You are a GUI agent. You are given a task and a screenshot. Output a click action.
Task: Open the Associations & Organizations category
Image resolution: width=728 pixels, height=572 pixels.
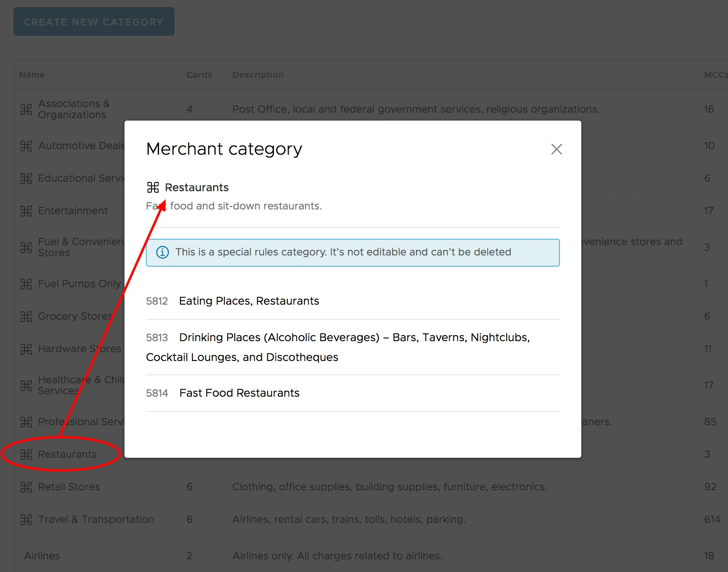click(x=74, y=109)
